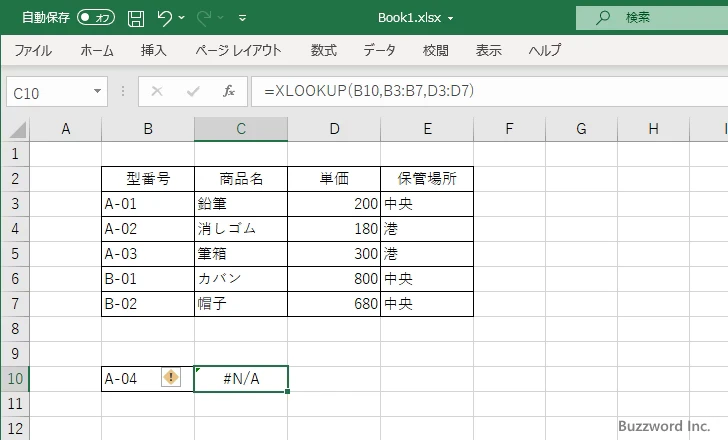Switch to the 数式 tab

click(324, 50)
